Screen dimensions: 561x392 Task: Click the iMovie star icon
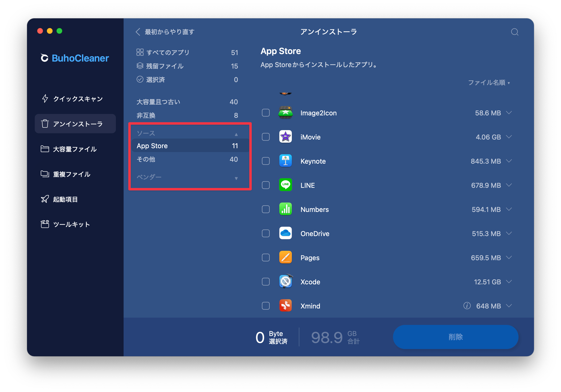pyautogui.click(x=285, y=137)
